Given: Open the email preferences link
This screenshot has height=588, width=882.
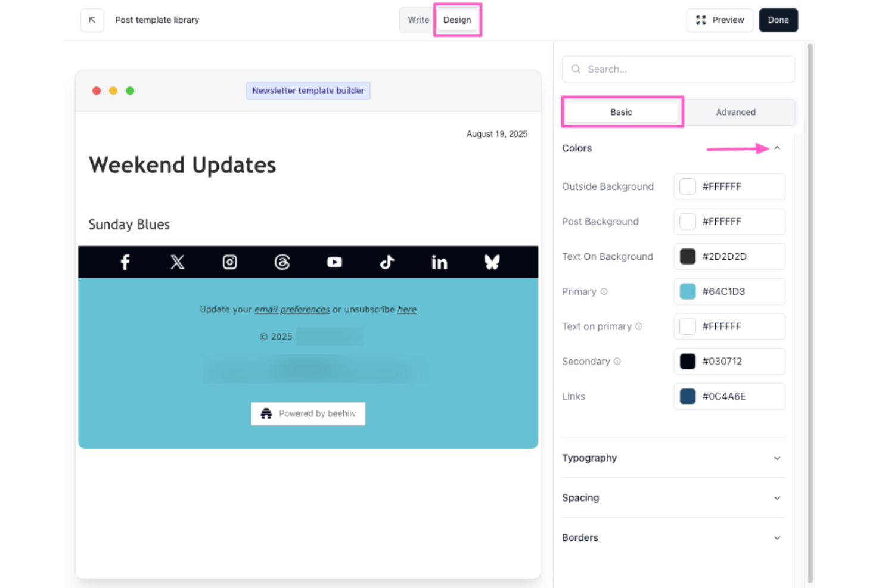Looking at the screenshot, I should click(x=292, y=309).
